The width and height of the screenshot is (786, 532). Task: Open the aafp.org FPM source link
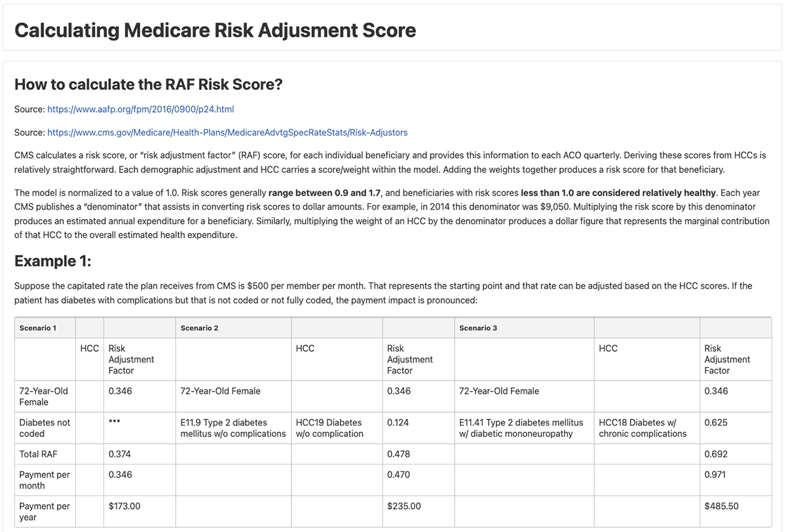[x=140, y=109]
